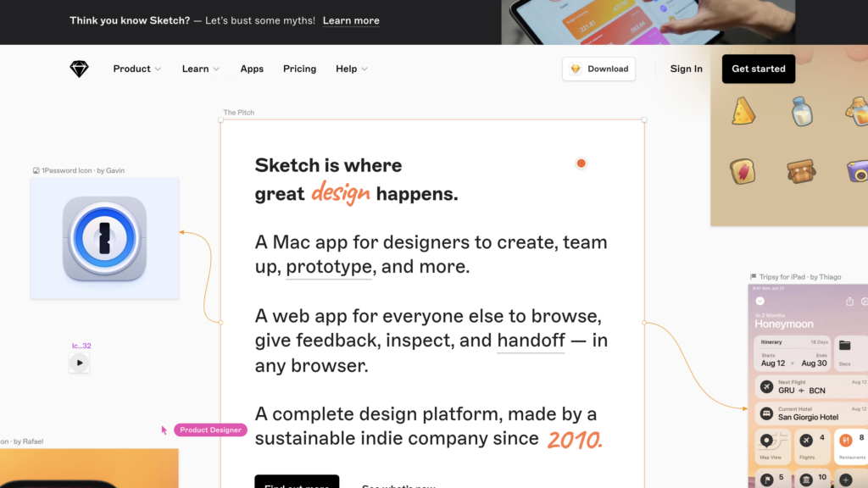Click the handoff underlined link
Viewport: 868px width, 488px height.
531,341
